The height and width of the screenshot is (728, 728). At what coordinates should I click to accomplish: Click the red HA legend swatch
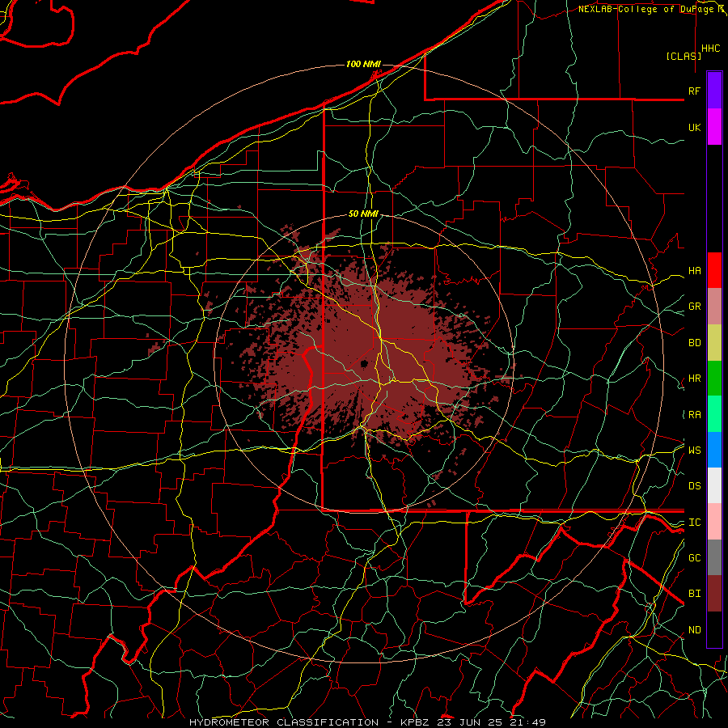(714, 270)
